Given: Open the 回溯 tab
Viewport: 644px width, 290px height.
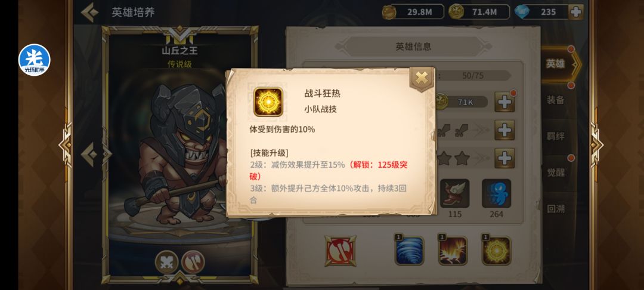Looking at the screenshot, I should pyautogui.click(x=555, y=209).
